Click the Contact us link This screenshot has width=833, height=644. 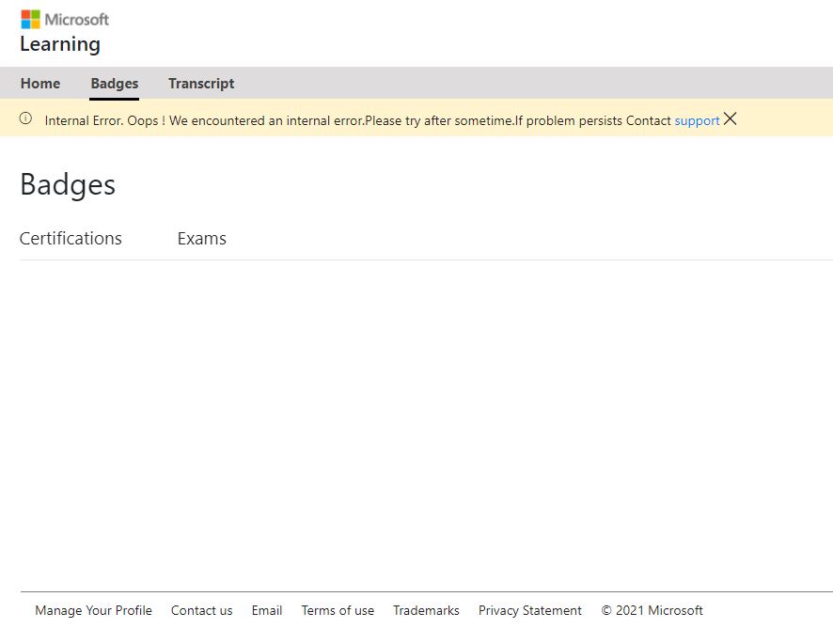pos(201,610)
